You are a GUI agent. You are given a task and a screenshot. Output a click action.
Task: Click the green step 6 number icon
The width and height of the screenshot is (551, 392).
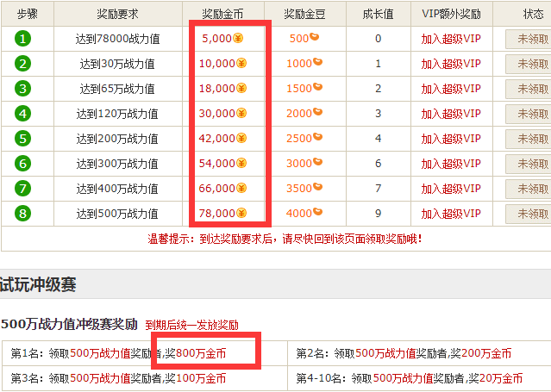pos(22,164)
